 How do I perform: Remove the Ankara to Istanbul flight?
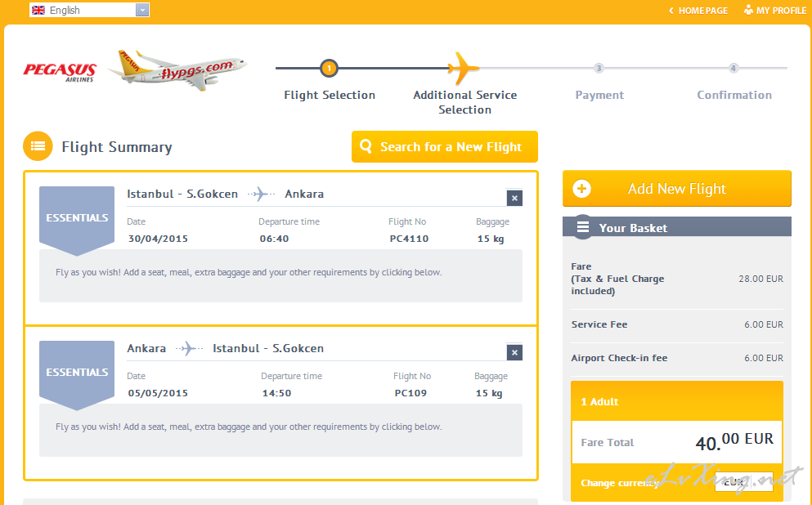pos(514,352)
